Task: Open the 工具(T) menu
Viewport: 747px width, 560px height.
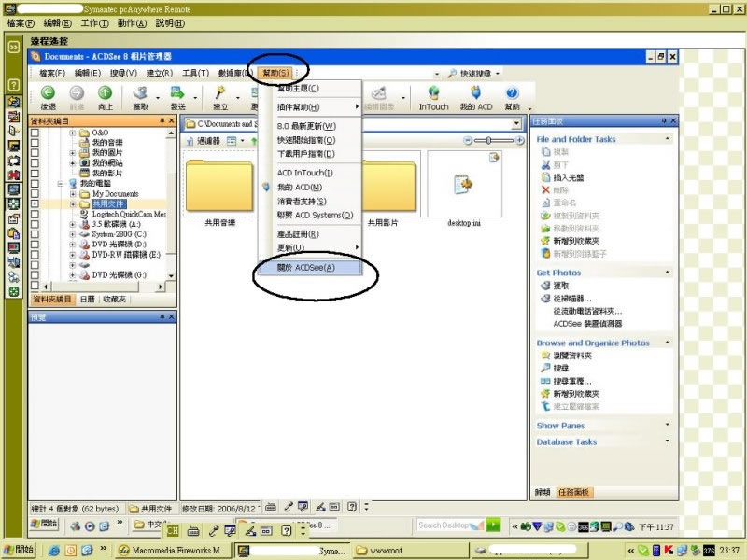Action: click(196, 73)
